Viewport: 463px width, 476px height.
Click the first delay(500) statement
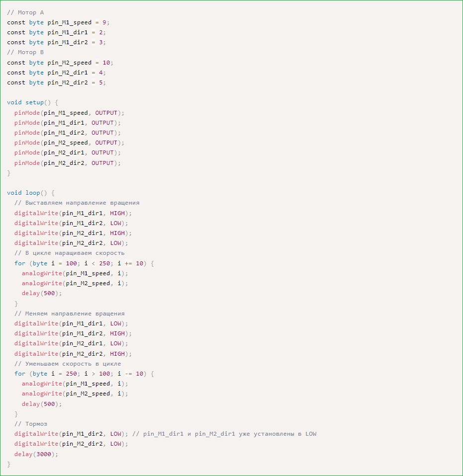point(42,293)
